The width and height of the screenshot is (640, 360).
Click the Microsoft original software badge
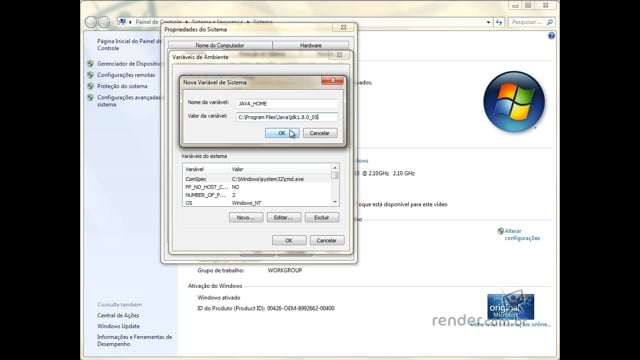(510, 306)
